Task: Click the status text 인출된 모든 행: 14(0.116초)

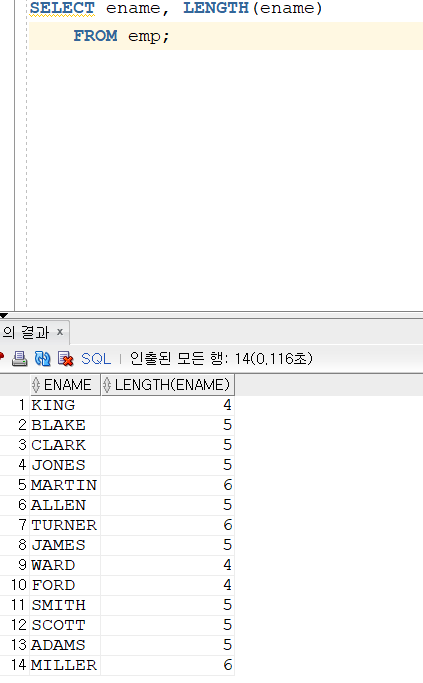Action: click(221, 358)
